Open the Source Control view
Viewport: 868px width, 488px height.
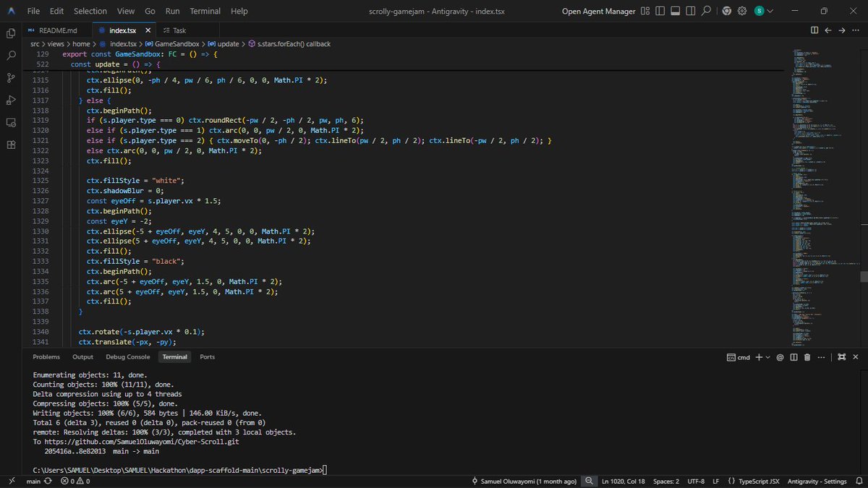[11, 77]
